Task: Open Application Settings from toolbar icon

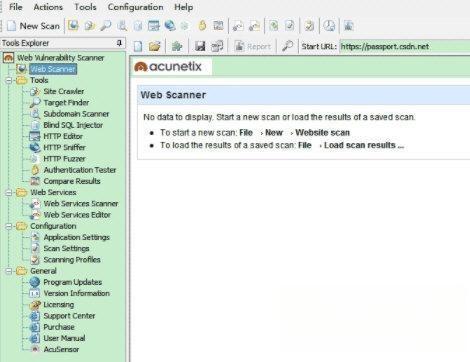Action: [x=274, y=26]
